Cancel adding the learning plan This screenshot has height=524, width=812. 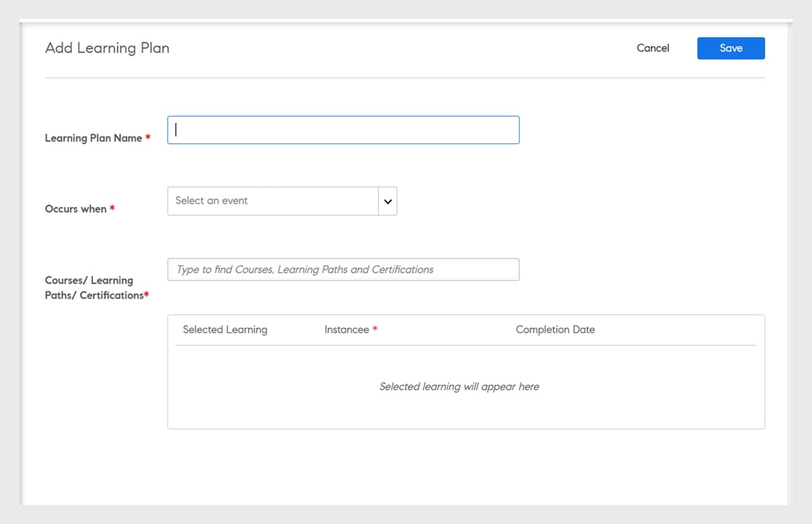652,48
